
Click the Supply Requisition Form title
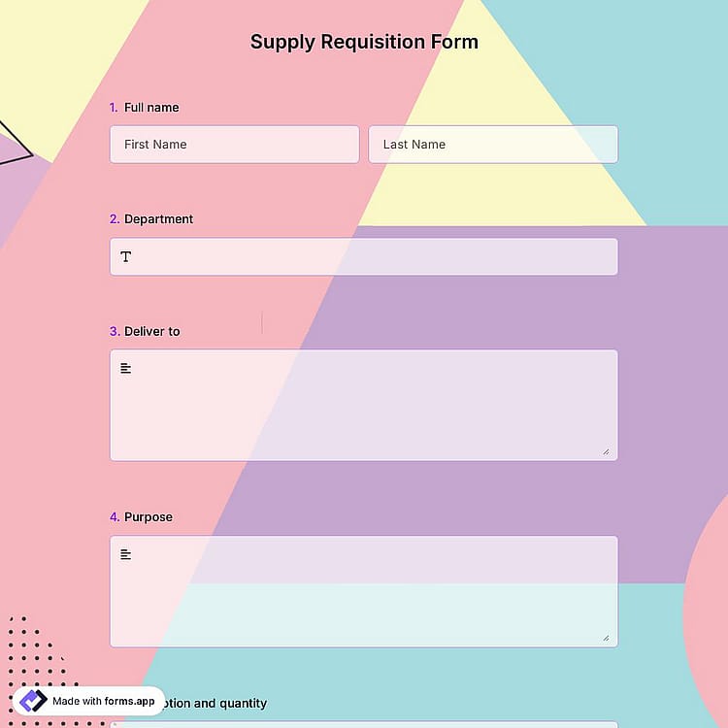(x=364, y=42)
